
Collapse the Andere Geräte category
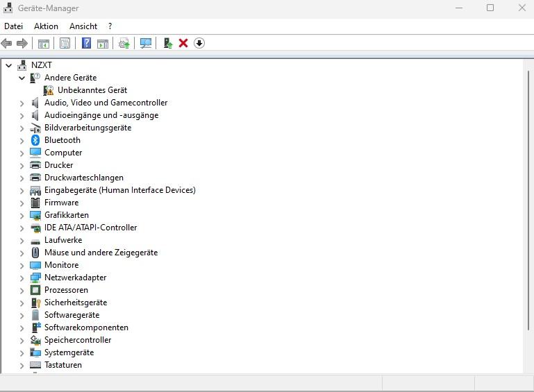(x=22, y=78)
